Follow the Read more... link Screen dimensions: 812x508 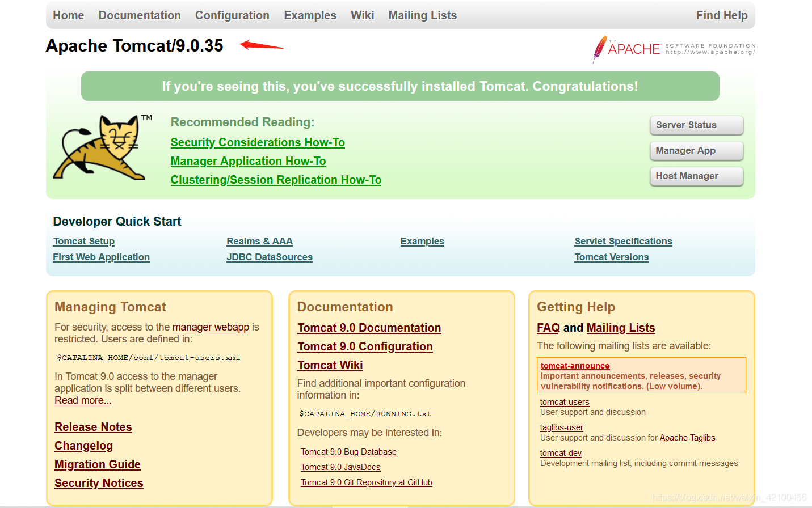click(83, 400)
